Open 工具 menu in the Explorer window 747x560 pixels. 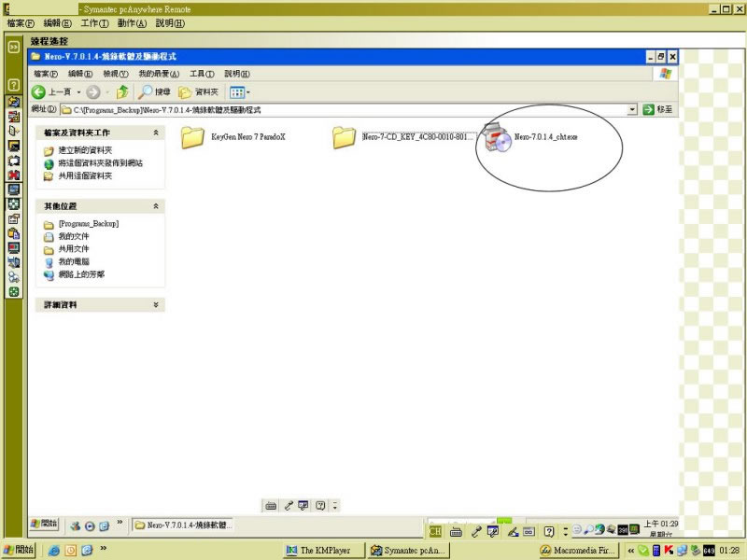(x=202, y=74)
